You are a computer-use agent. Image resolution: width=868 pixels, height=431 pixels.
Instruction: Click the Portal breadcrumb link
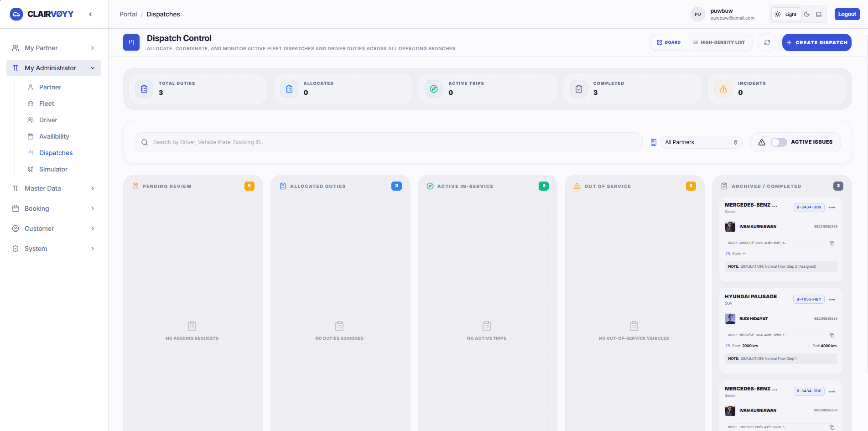pyautogui.click(x=128, y=14)
